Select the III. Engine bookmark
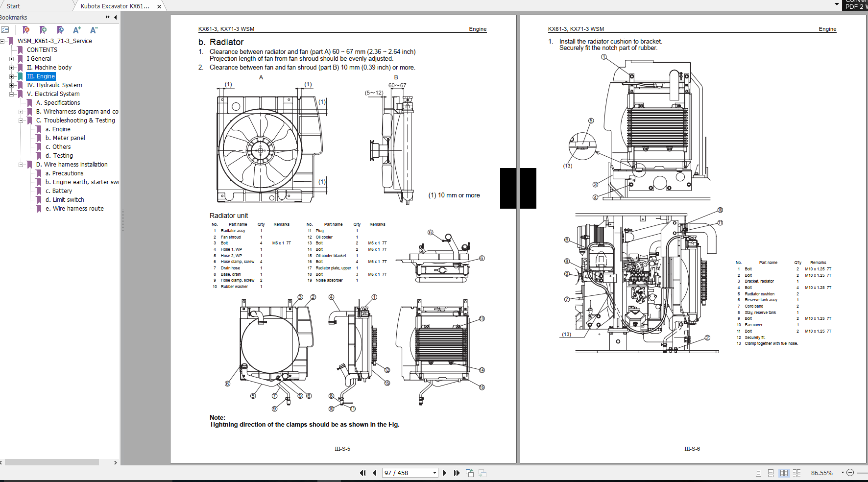This screenshot has height=482, width=868. tap(41, 76)
